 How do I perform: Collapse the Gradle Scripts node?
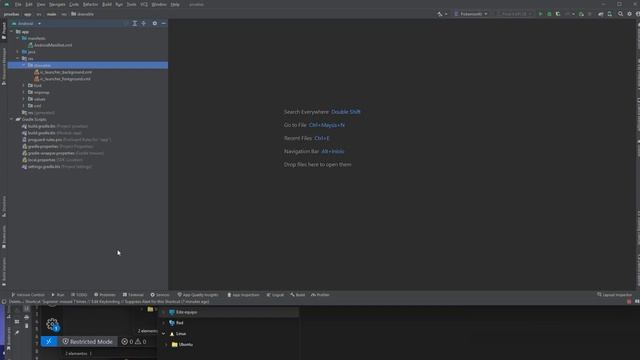pyautogui.click(x=11, y=120)
